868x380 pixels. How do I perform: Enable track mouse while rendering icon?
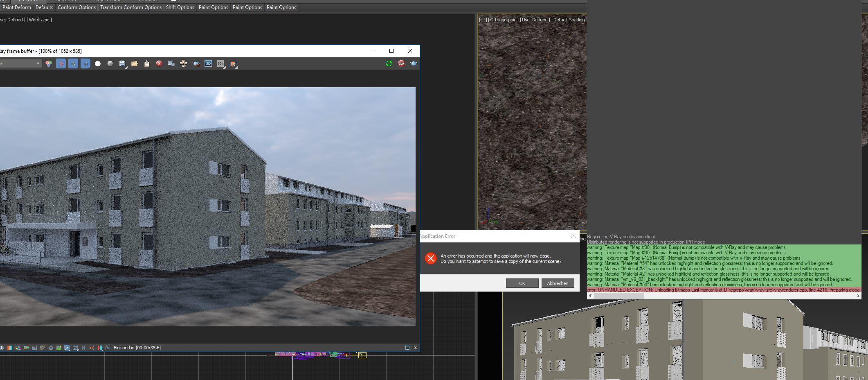(x=184, y=63)
